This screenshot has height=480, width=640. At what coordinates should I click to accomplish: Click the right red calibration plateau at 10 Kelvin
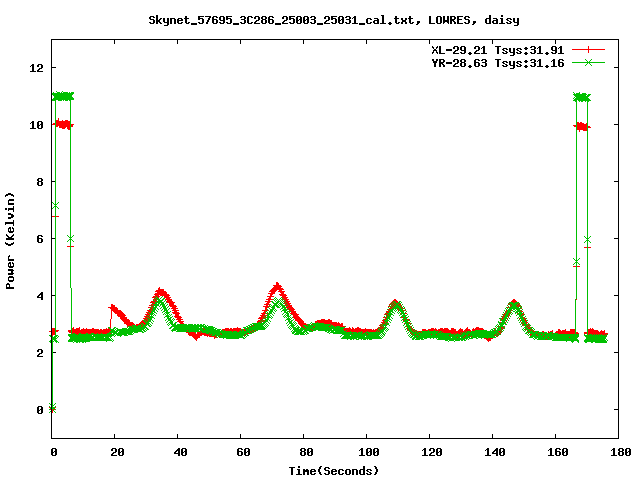point(582,127)
